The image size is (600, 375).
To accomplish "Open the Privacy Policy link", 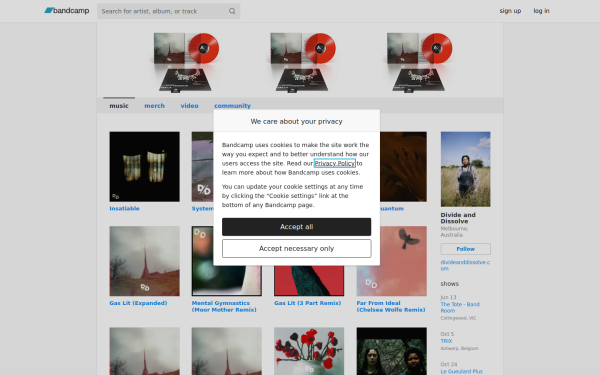I will 335,163.
